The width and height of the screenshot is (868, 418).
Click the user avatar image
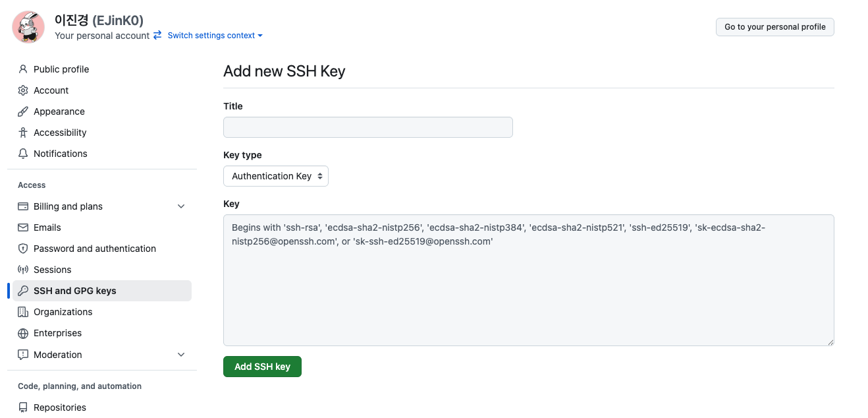tap(29, 27)
